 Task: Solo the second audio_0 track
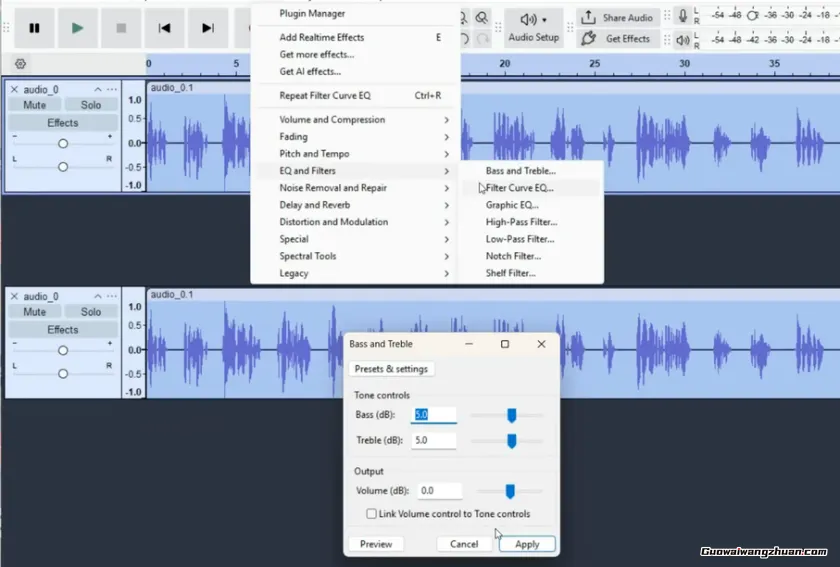91,312
